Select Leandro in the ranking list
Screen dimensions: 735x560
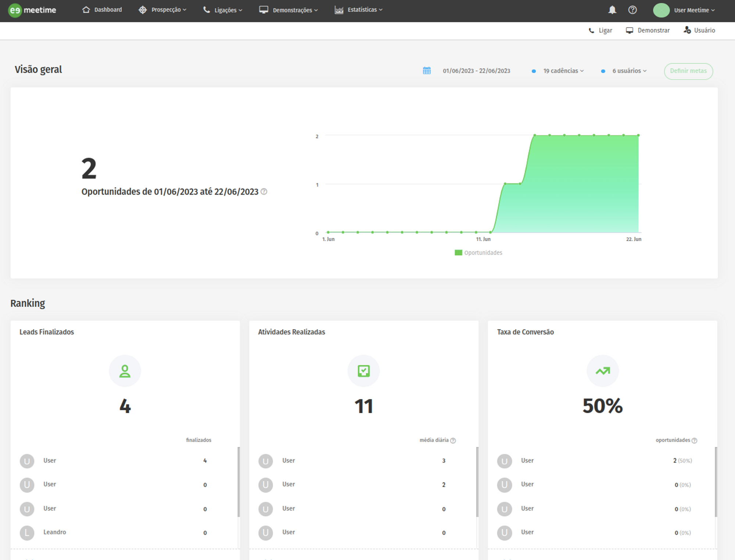(55, 532)
